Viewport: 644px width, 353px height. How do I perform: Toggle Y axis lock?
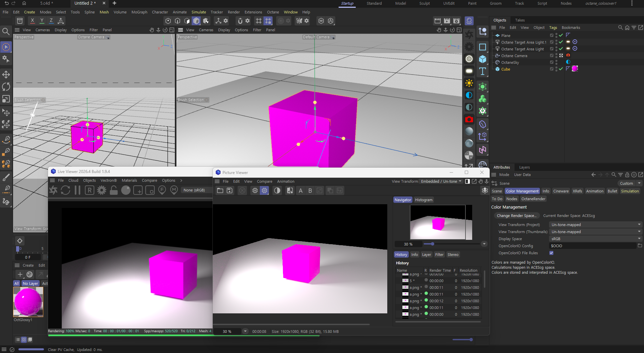tap(42, 21)
